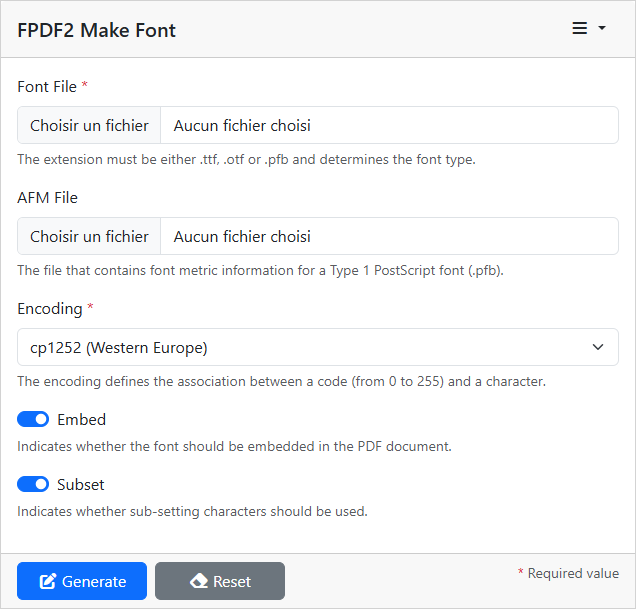
Task: Choose a file for Font File
Action: coord(89,125)
